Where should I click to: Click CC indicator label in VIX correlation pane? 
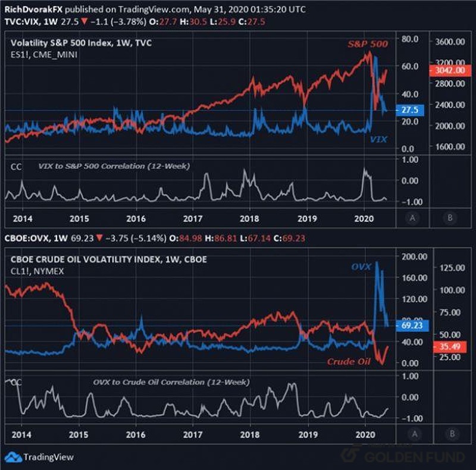[16, 167]
